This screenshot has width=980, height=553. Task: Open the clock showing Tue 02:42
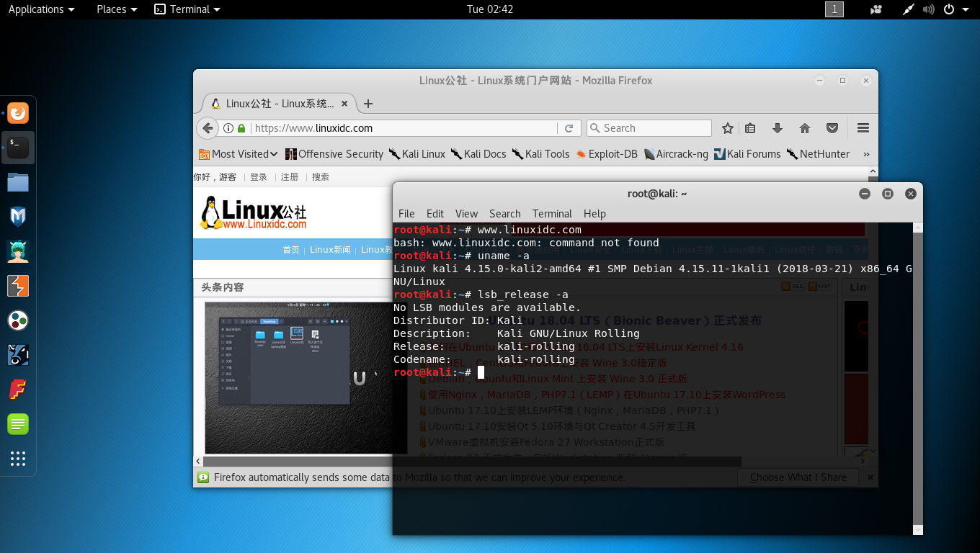[x=490, y=9]
